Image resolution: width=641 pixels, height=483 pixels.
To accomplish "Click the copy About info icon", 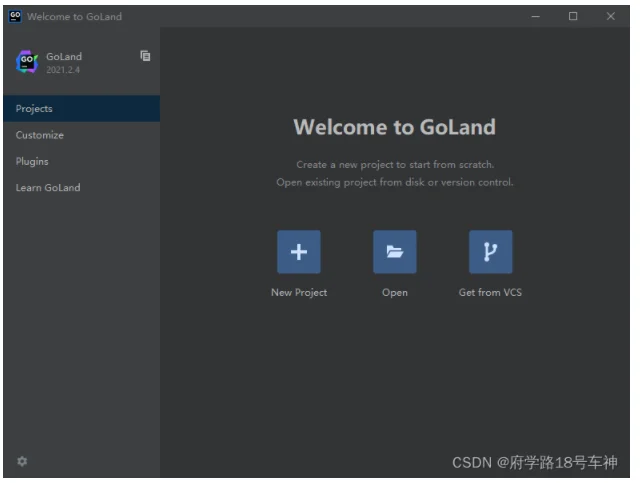I will pyautogui.click(x=145, y=56).
